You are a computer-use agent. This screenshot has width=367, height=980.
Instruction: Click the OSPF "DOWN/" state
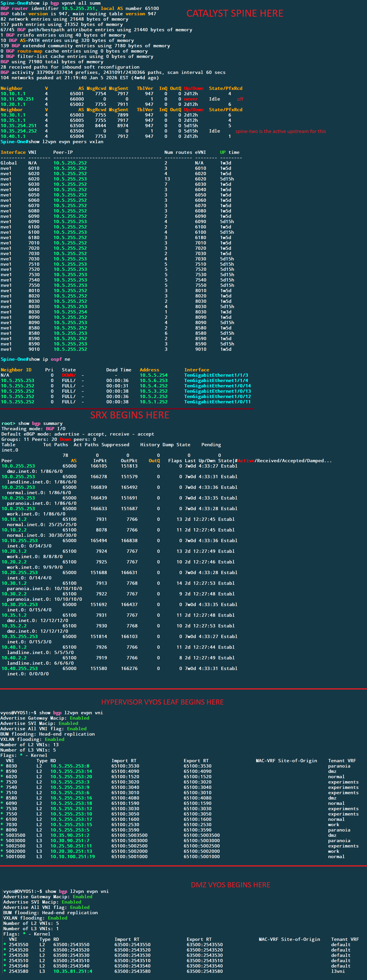pyautogui.click(x=69, y=375)
